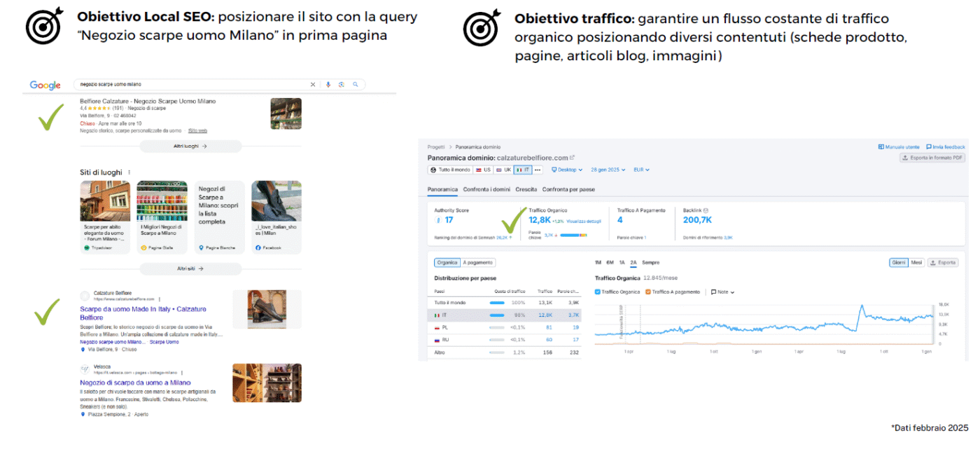Open Google Lens image search

click(342, 85)
